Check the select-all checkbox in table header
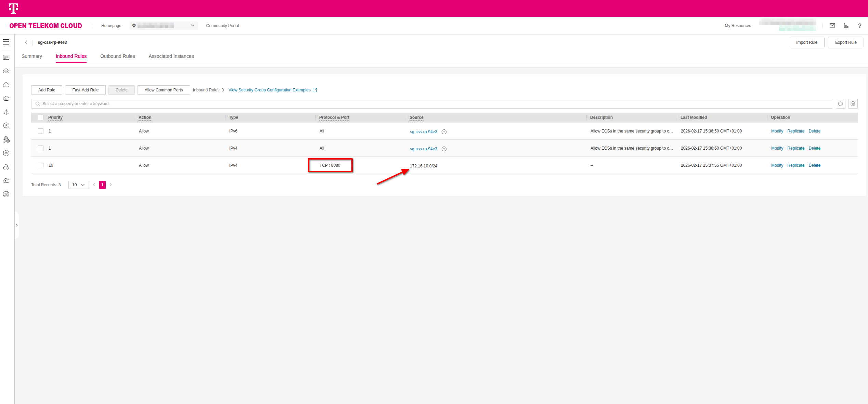Screen dimensions: 868x404 tap(41, 117)
